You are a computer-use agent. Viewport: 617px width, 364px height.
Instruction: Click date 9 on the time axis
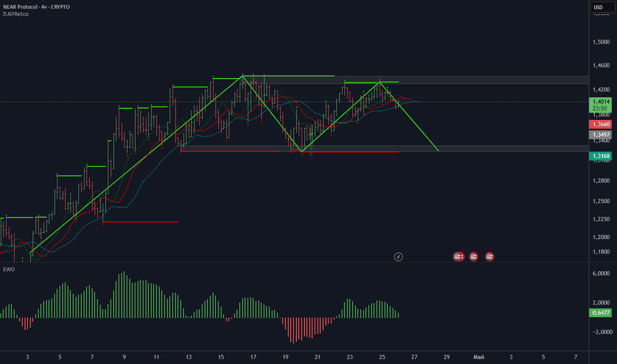[x=124, y=357]
